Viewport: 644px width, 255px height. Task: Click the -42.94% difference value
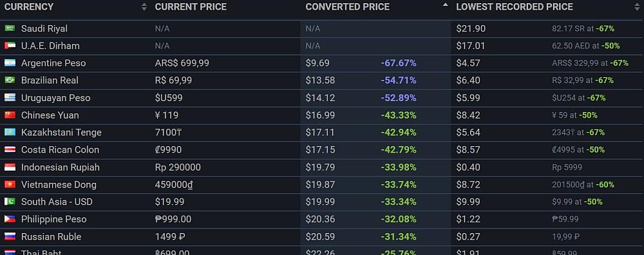tap(399, 132)
